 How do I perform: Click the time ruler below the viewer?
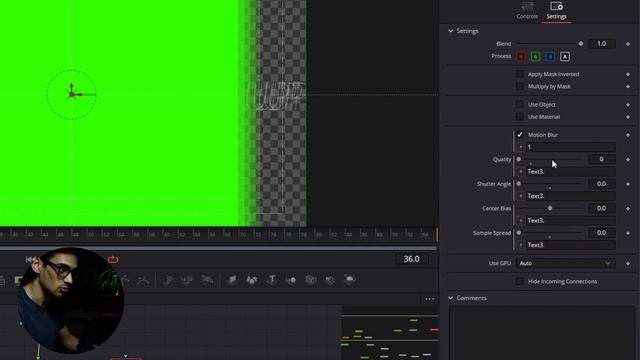219,235
